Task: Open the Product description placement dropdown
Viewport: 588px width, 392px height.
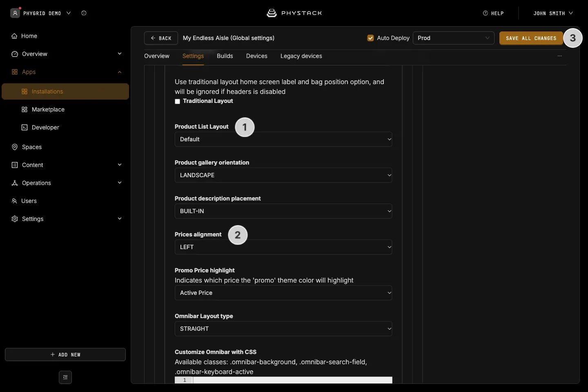Action: [x=283, y=211]
